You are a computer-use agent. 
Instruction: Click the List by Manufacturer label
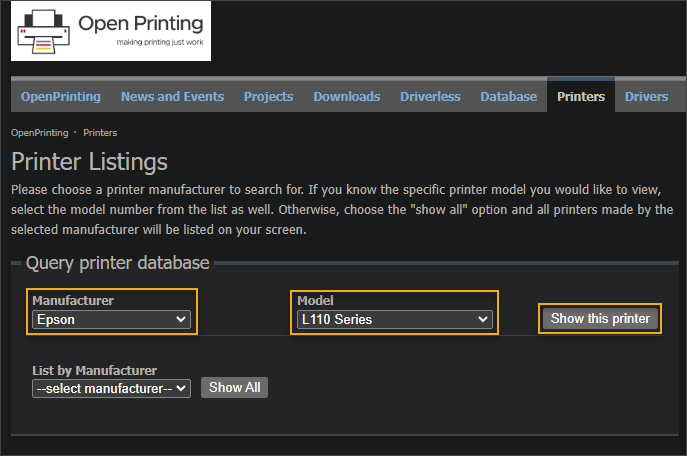coord(94,371)
